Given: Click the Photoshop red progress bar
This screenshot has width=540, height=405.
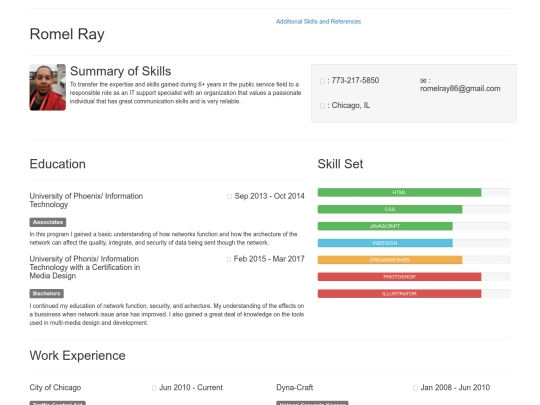Looking at the screenshot, I should [x=399, y=277].
